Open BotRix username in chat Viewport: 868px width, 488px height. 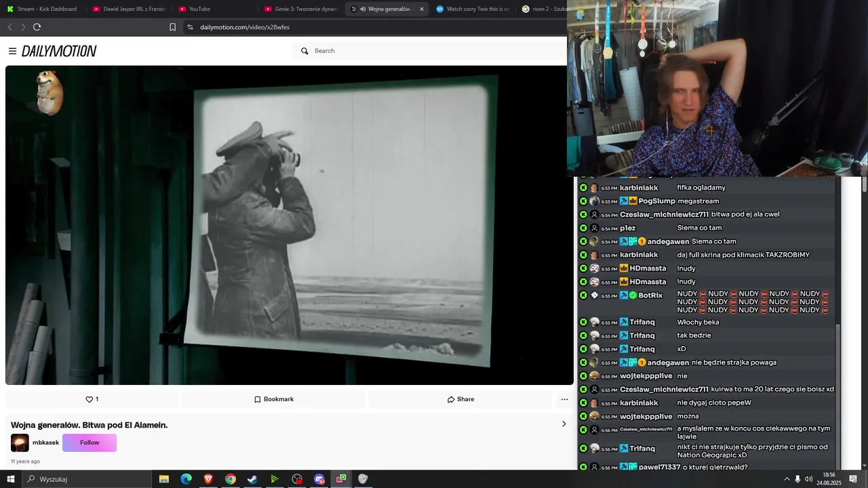(x=650, y=296)
